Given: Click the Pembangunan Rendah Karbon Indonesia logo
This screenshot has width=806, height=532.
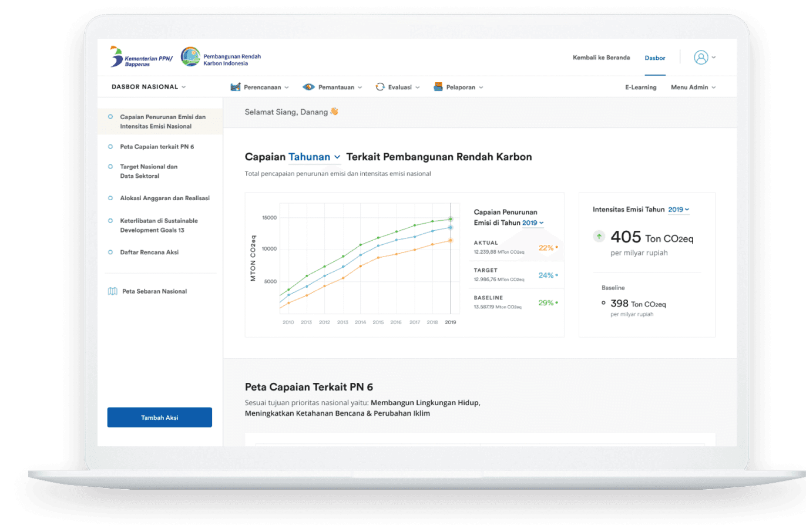Looking at the screenshot, I should point(190,57).
